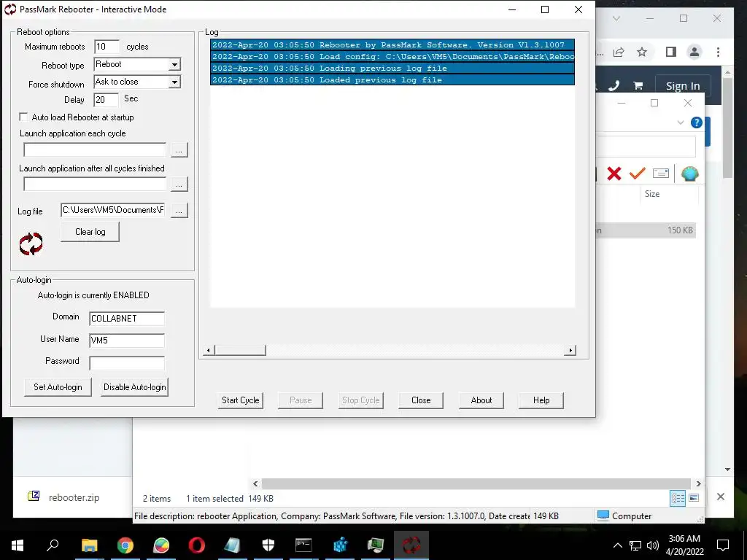Browse for the log file path

[179, 210]
